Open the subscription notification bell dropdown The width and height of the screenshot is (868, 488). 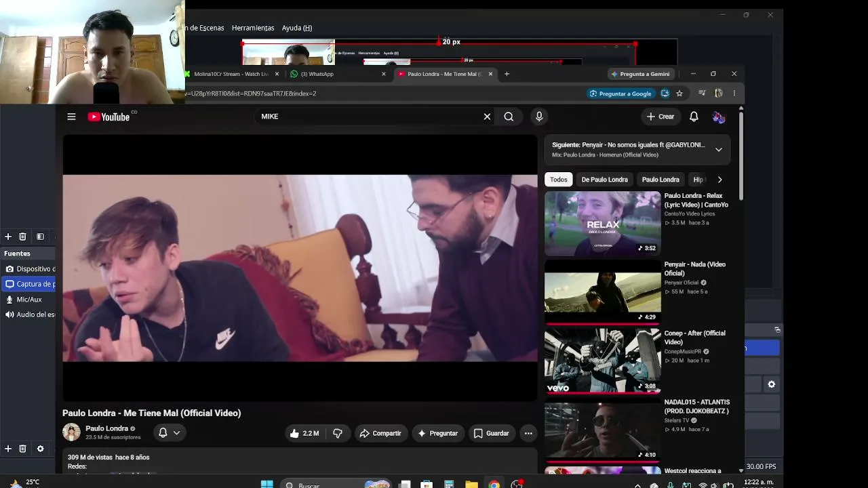pos(169,432)
